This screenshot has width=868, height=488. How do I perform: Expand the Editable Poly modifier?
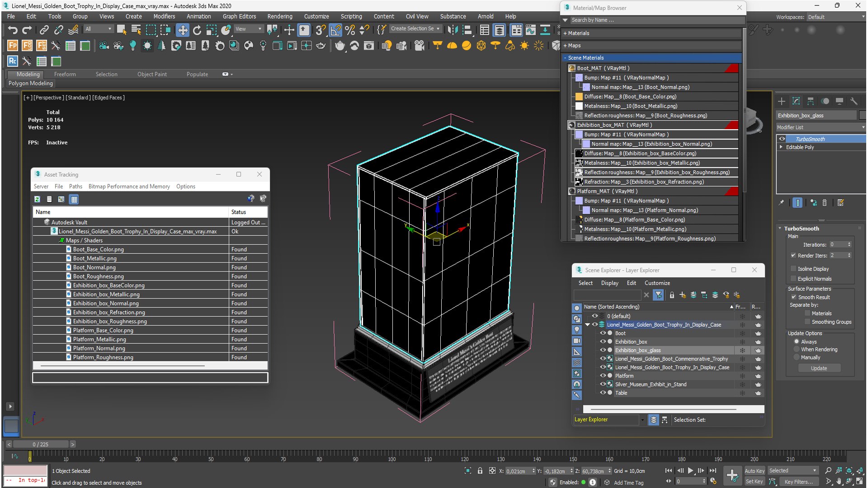[781, 147]
